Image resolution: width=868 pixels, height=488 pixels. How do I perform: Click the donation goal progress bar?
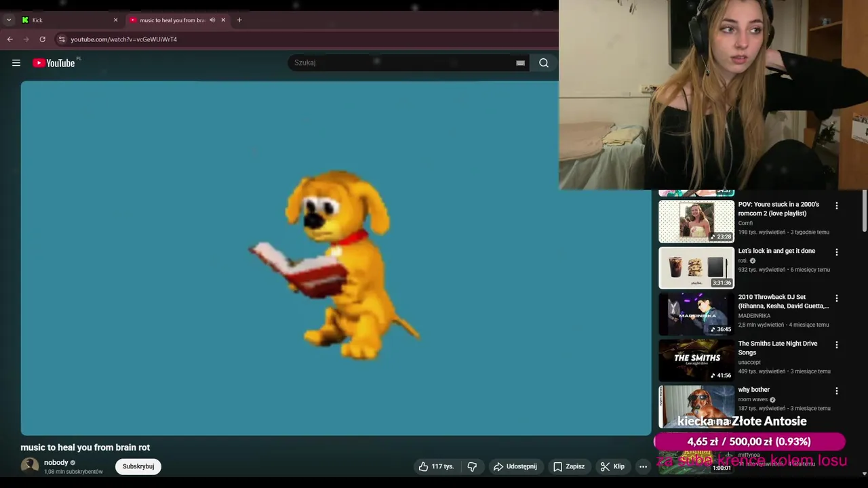(749, 441)
